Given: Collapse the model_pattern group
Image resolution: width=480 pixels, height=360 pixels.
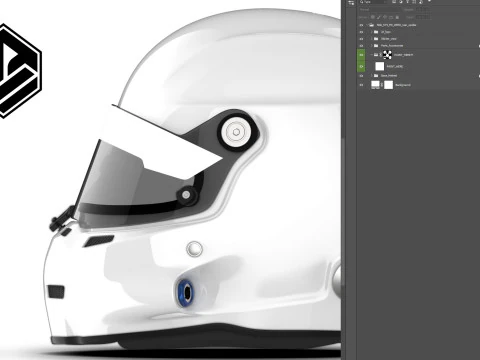Looking at the screenshot, I should (371, 55).
